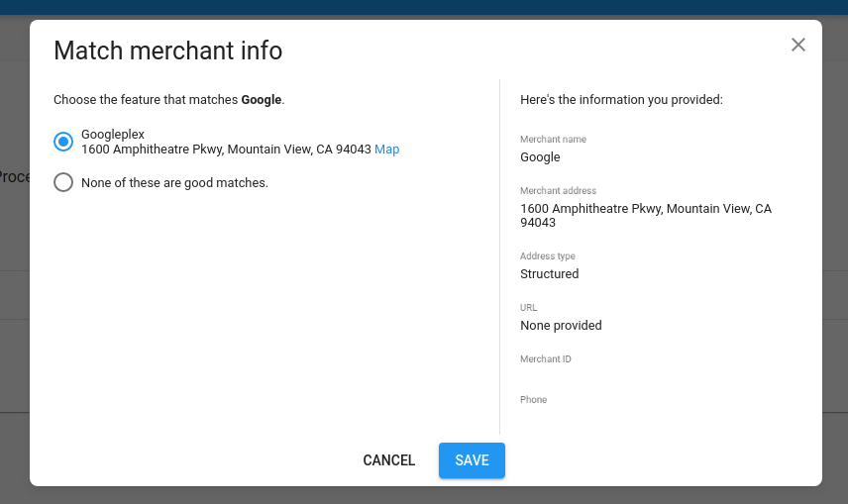The image size is (848, 504).
Task: Click the Googleplex option name text
Action: pyautogui.click(x=113, y=134)
